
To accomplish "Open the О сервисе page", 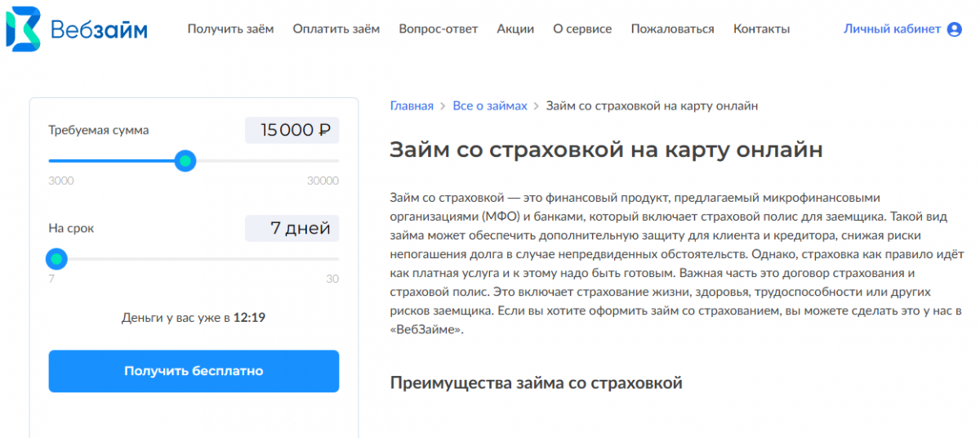I will click(582, 29).
